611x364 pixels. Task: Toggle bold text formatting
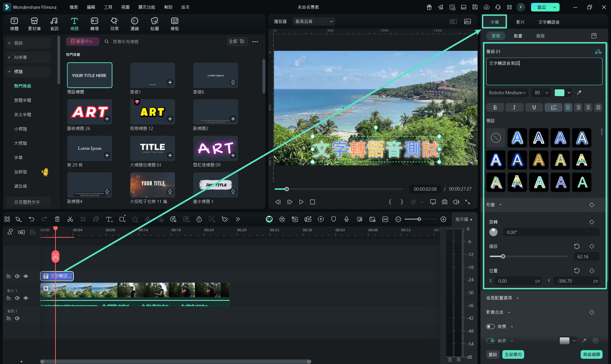pos(495,107)
